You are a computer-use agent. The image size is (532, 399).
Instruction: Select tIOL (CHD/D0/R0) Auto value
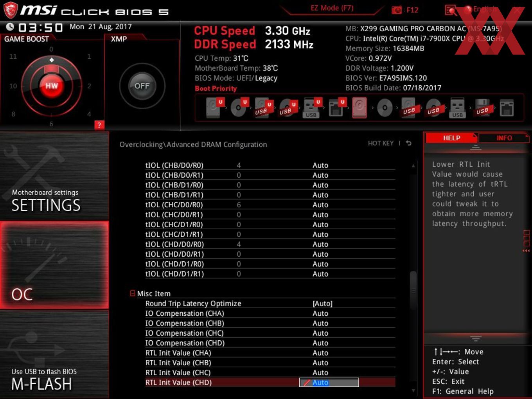click(320, 244)
